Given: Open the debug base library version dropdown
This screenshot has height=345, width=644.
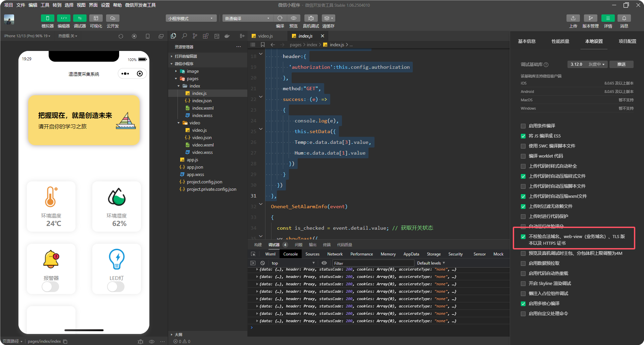Looking at the screenshot, I should 587,64.
